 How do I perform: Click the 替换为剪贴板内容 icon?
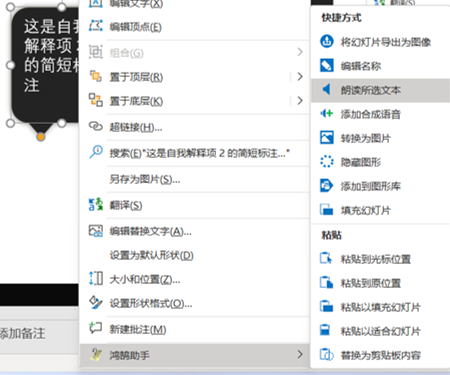pos(327,354)
